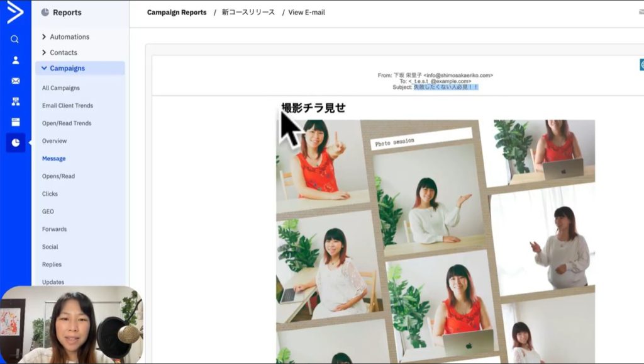Open search using the magnifier icon
This screenshot has width=644, height=364.
[15, 39]
